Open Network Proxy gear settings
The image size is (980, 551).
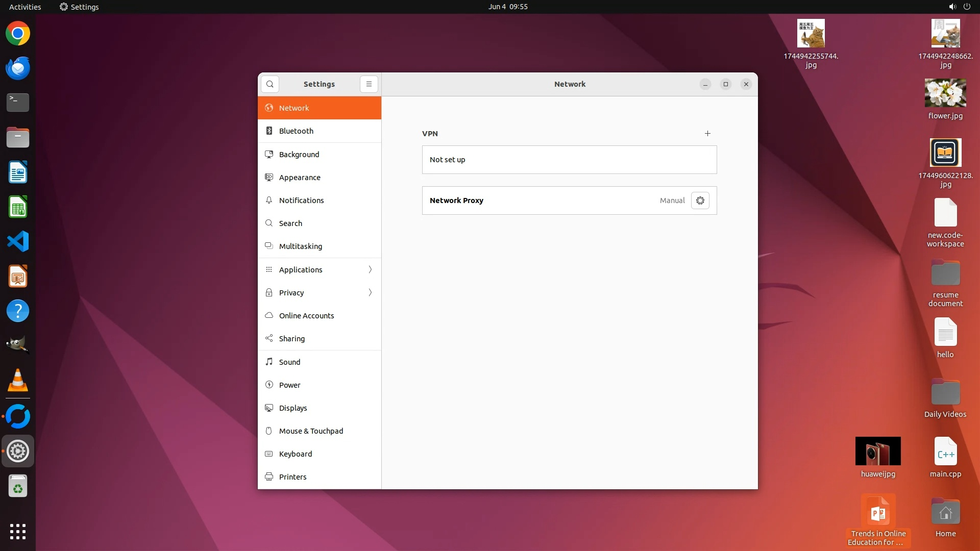(700, 201)
